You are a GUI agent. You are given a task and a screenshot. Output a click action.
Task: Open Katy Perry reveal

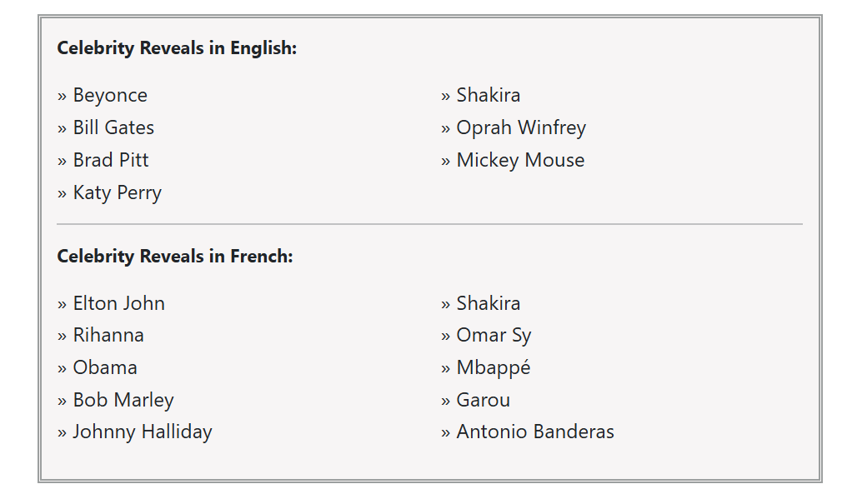(117, 192)
